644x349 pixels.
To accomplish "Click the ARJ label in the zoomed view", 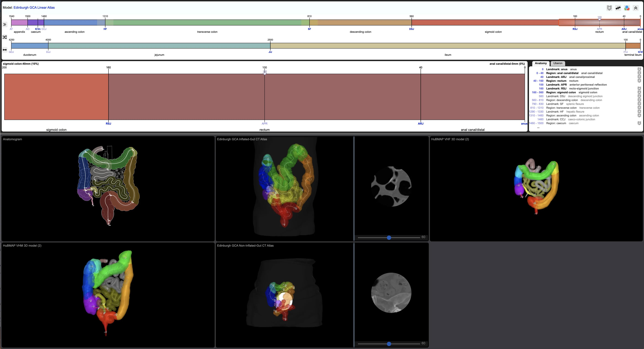I will click(x=421, y=123).
